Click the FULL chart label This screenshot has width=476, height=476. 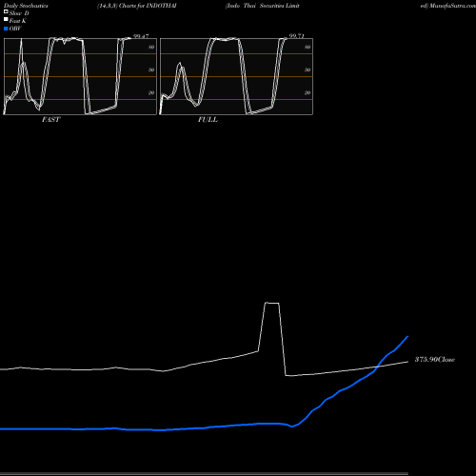(x=208, y=120)
